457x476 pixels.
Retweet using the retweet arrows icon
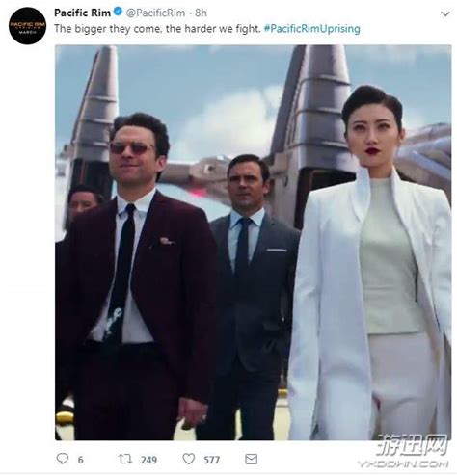[x=125, y=459]
